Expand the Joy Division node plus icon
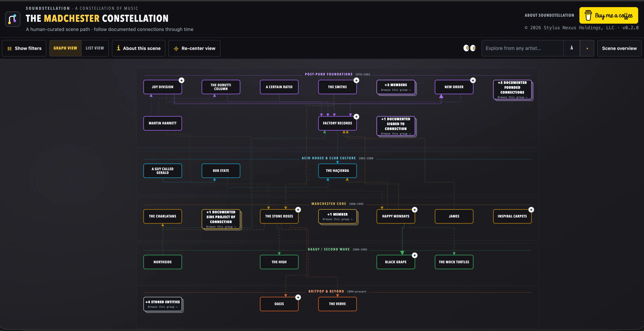The image size is (644, 331). coord(182,80)
